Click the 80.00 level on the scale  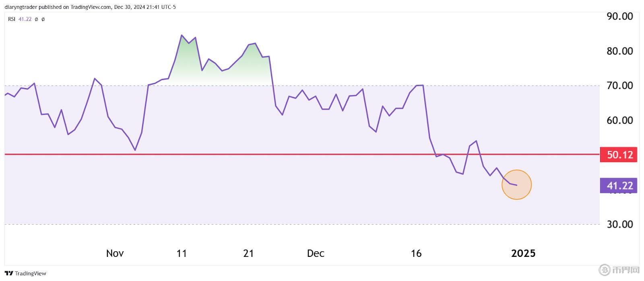click(619, 51)
